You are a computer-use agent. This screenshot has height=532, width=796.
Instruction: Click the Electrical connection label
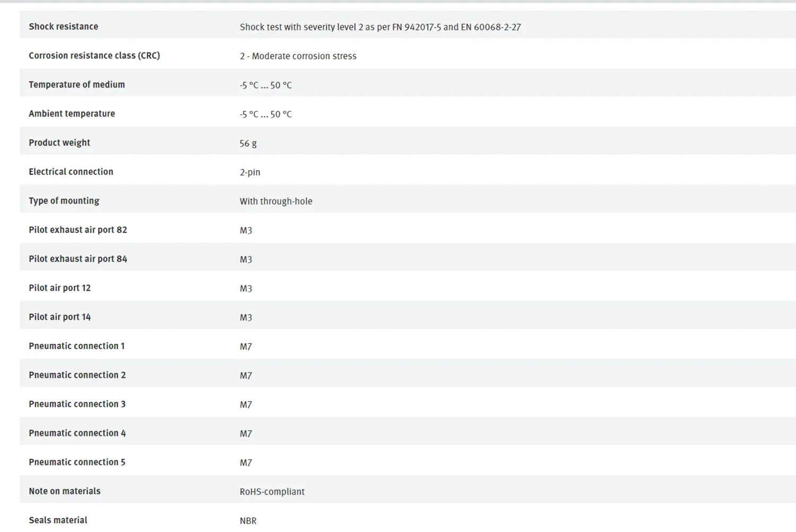[x=71, y=172]
